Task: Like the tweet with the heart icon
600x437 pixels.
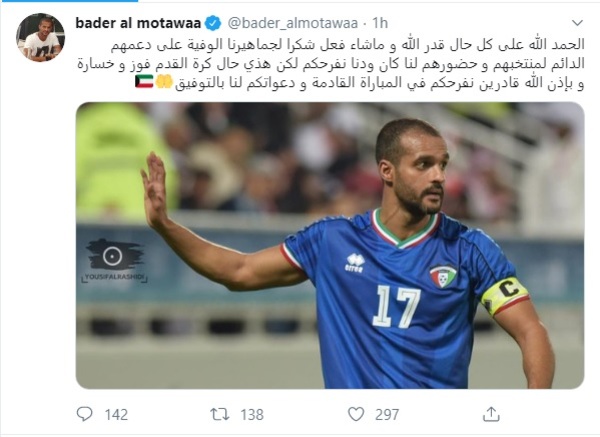Action: click(356, 414)
